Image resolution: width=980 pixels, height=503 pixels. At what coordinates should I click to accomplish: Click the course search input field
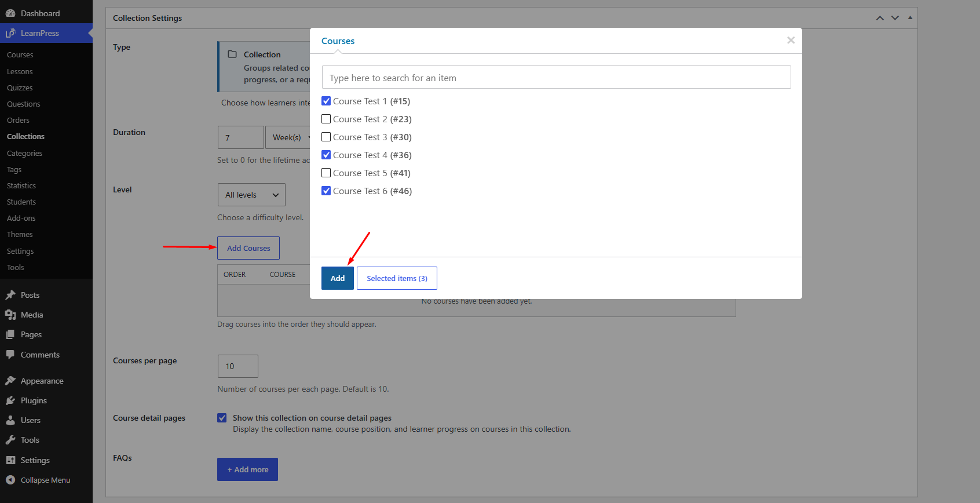[556, 77]
